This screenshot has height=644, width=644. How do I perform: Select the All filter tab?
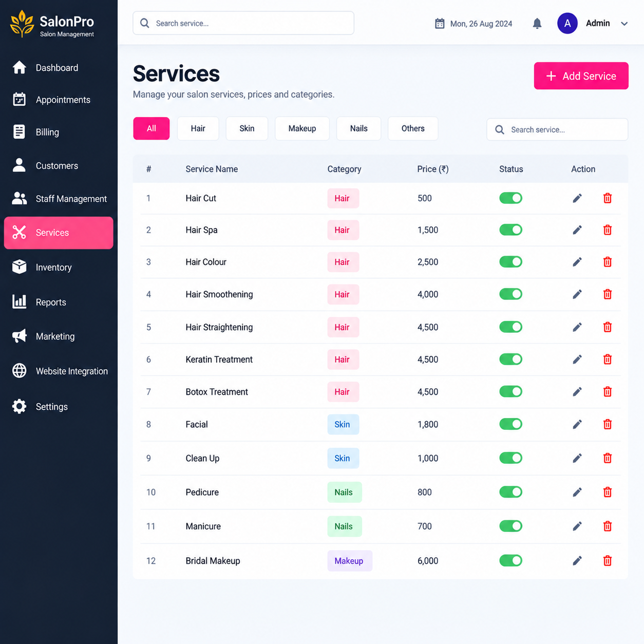click(x=151, y=128)
